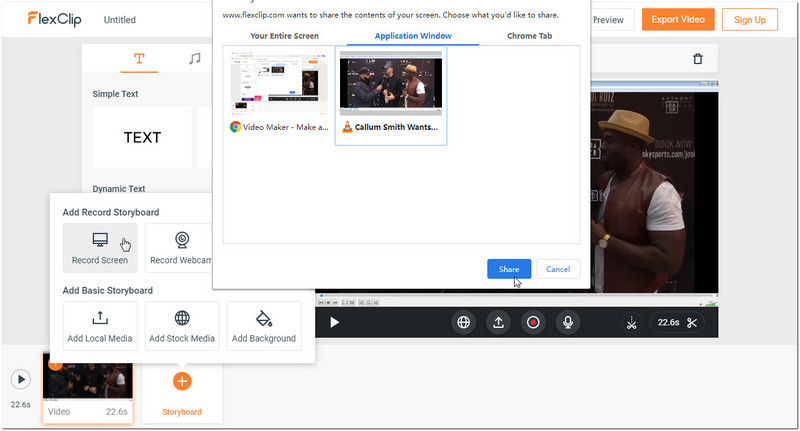Click the split clip icon
800x431 pixels.
632,322
